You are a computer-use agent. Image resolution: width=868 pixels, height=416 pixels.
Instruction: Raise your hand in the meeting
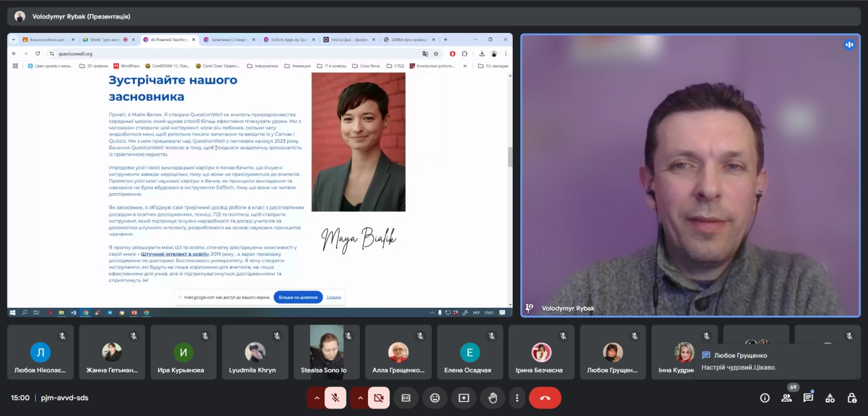492,398
